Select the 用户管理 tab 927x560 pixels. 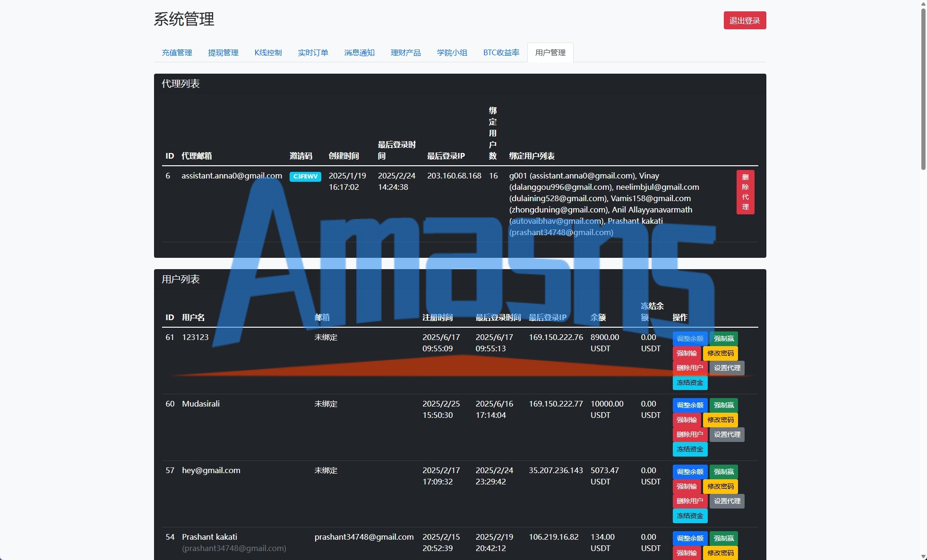(x=550, y=52)
